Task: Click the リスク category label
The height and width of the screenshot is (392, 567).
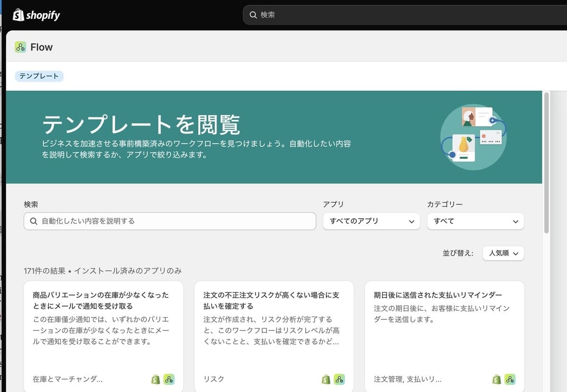Action: click(x=214, y=379)
